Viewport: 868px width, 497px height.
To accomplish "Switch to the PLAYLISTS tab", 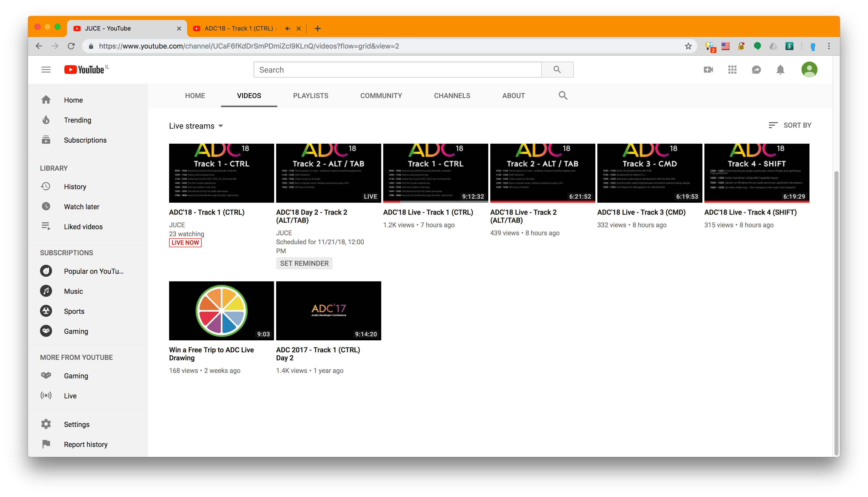I will coord(310,96).
